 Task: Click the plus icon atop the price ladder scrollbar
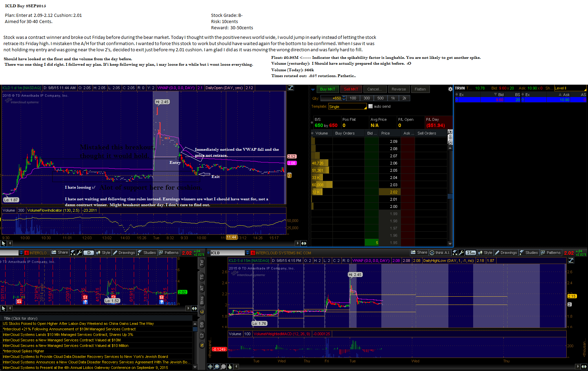pos(450,132)
